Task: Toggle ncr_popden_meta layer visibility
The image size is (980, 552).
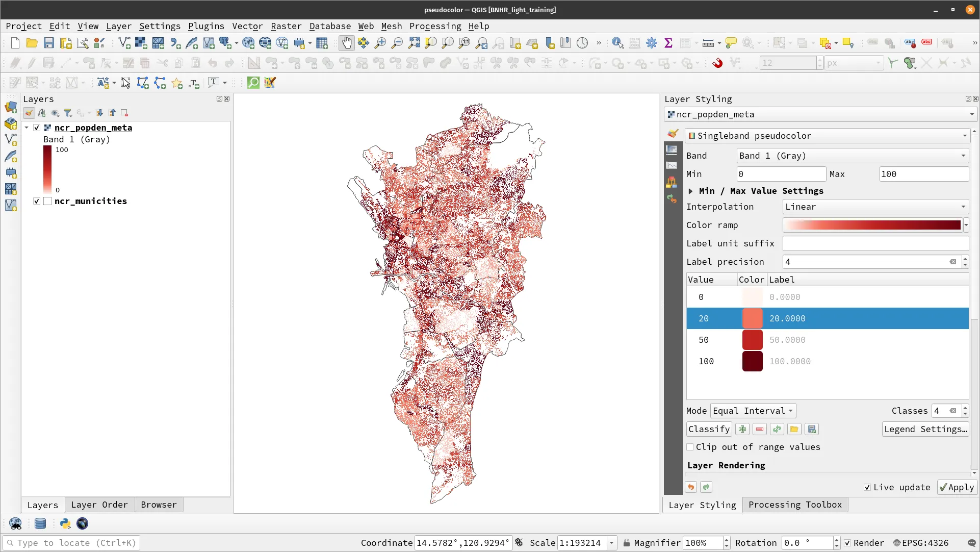Action: pos(37,128)
